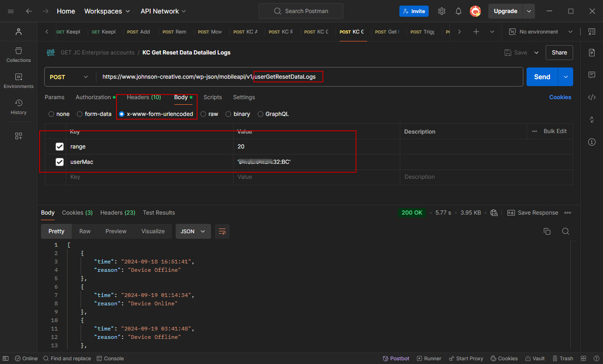Expand the POST method dropdown
The width and height of the screenshot is (603, 364).
pos(69,77)
